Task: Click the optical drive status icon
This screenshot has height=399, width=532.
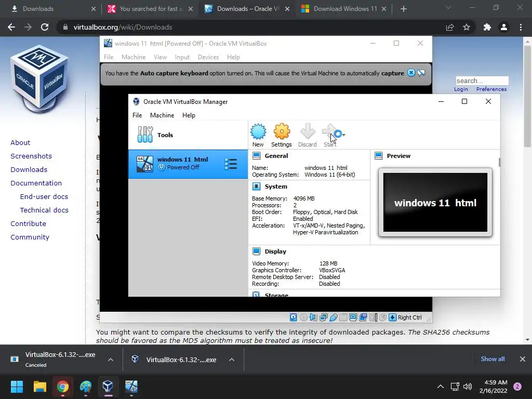Action: (303, 317)
